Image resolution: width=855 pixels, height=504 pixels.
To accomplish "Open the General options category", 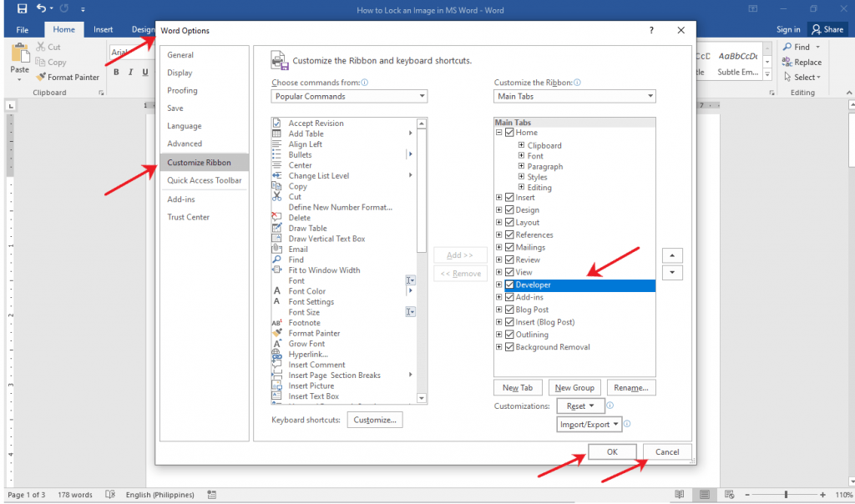I will tap(180, 55).
